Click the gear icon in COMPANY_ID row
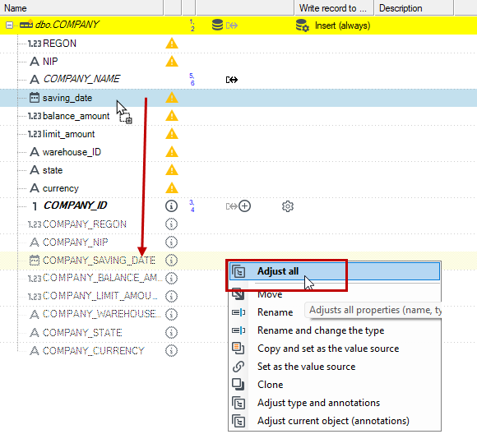The width and height of the screenshot is (477, 448). pos(288,206)
